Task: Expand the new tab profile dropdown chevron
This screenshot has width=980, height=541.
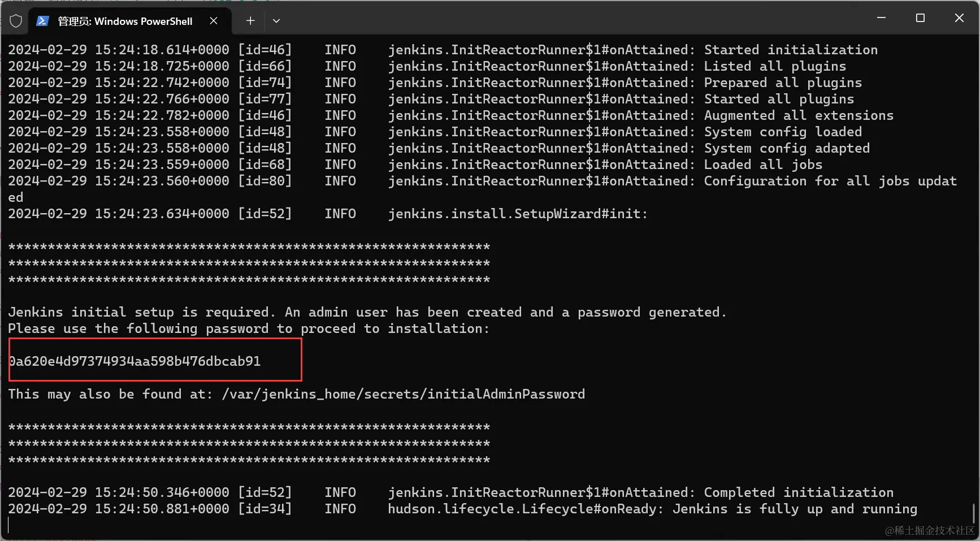Action: 276,21
